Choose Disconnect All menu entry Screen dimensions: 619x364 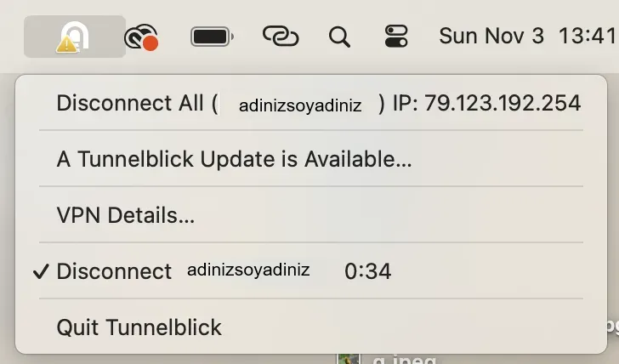click(311, 103)
